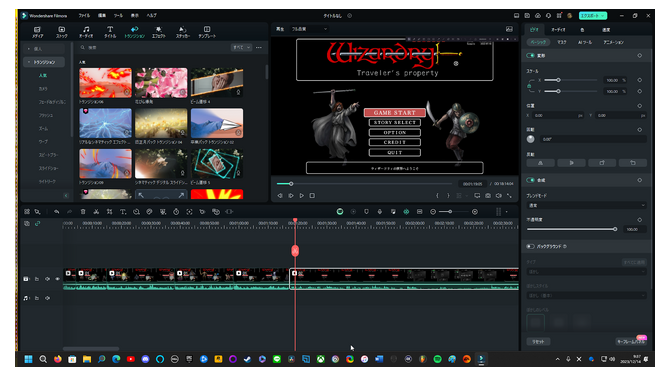Viewport: 670px width, 377px height.
Task: Mute the video track speaker icon
Action: (47, 279)
